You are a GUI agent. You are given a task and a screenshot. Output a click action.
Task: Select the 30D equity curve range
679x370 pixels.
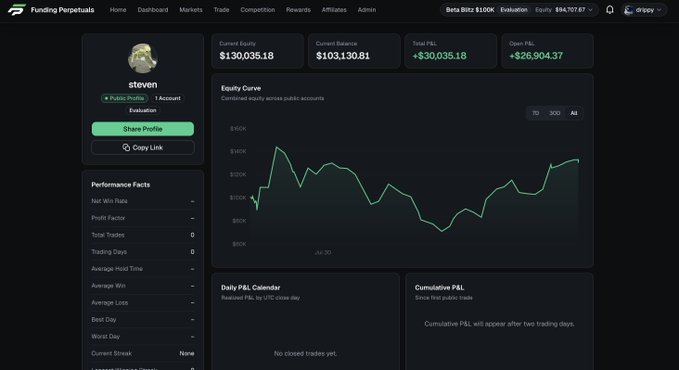tap(555, 113)
